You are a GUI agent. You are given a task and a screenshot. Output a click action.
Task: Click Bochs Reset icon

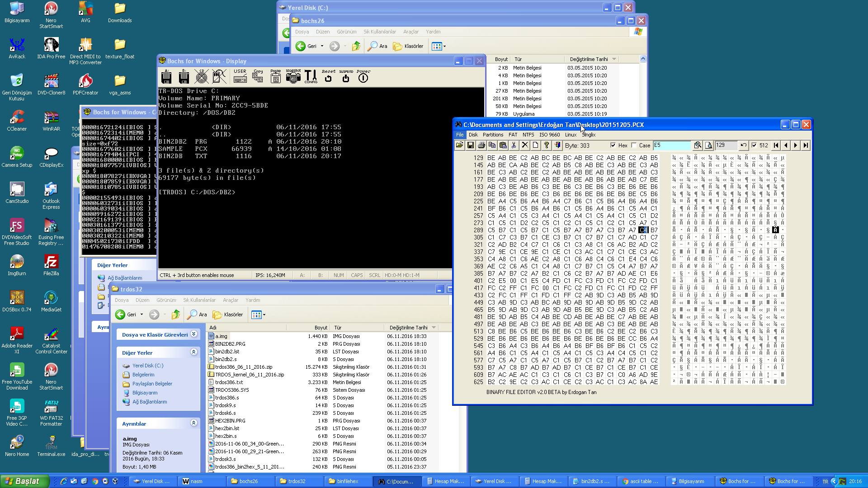tap(329, 76)
